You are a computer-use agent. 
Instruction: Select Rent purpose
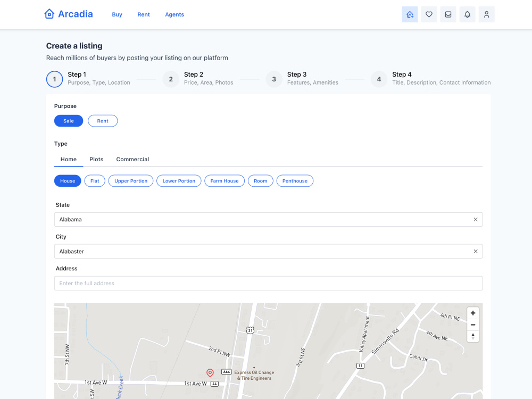[x=103, y=121]
